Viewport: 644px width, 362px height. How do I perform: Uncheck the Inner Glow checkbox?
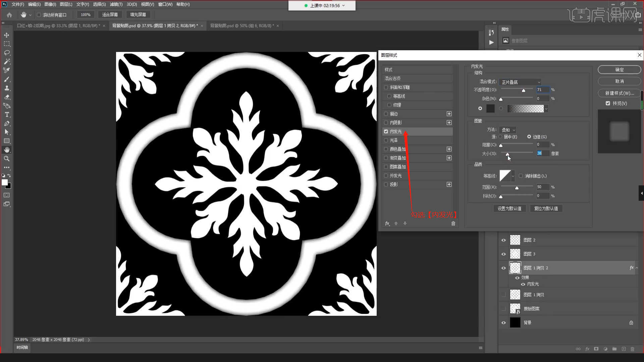(x=386, y=132)
